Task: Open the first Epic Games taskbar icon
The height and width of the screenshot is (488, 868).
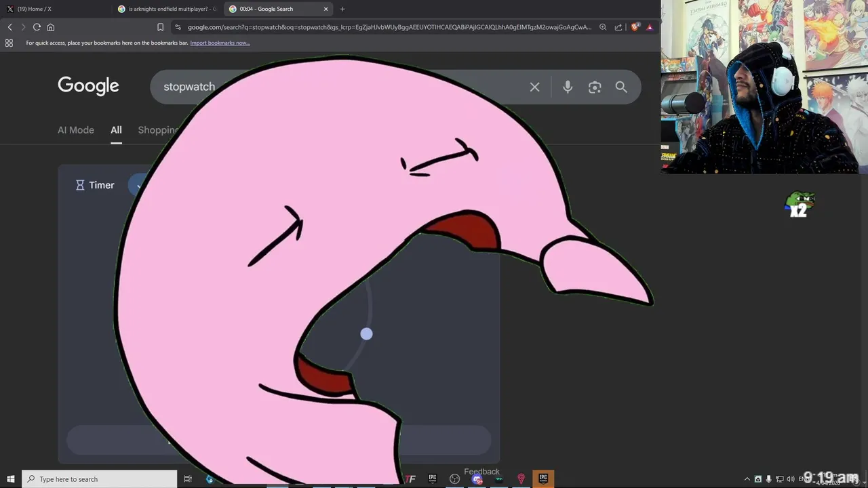Action: (433, 479)
